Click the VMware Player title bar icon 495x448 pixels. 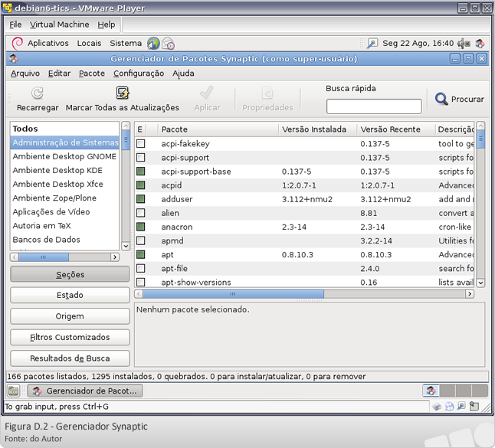(x=7, y=8)
